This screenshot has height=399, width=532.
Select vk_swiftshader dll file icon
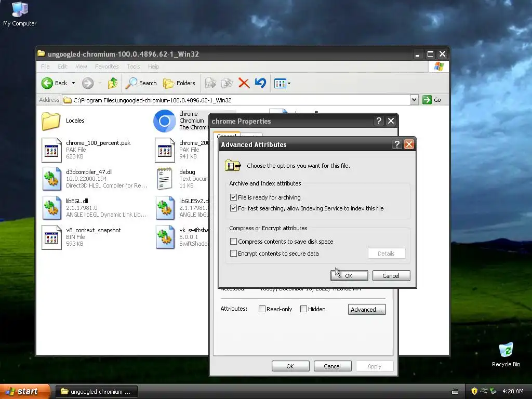click(165, 237)
